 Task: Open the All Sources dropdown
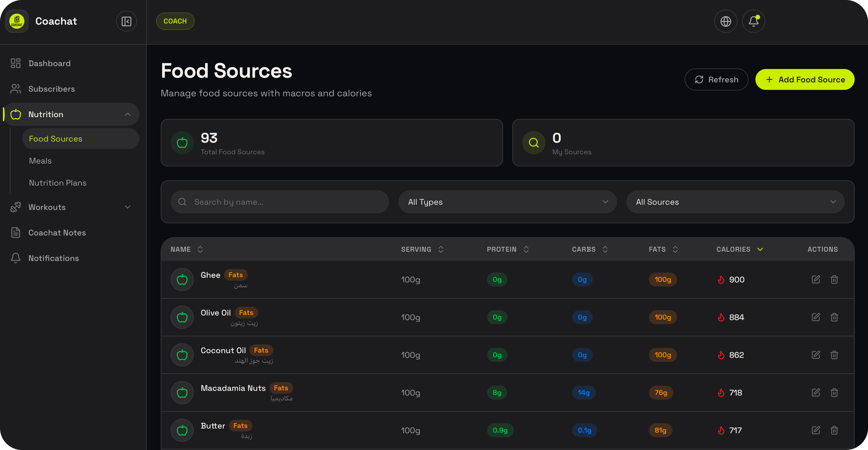735,202
